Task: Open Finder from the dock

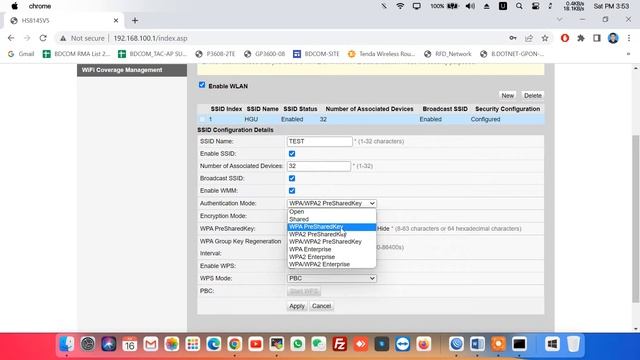Action: [67, 344]
